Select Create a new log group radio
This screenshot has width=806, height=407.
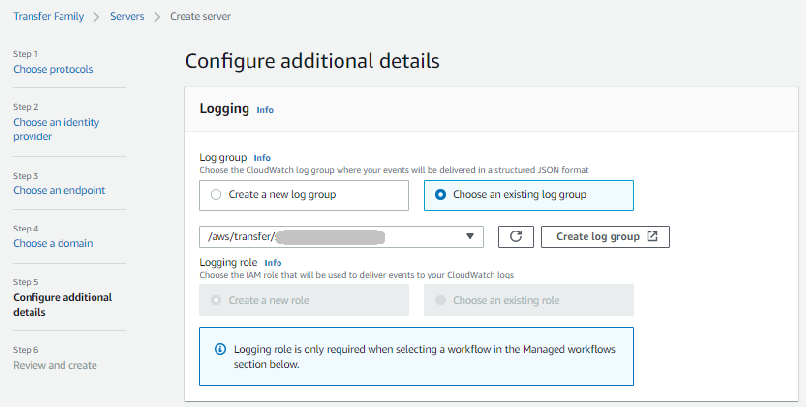click(216, 195)
